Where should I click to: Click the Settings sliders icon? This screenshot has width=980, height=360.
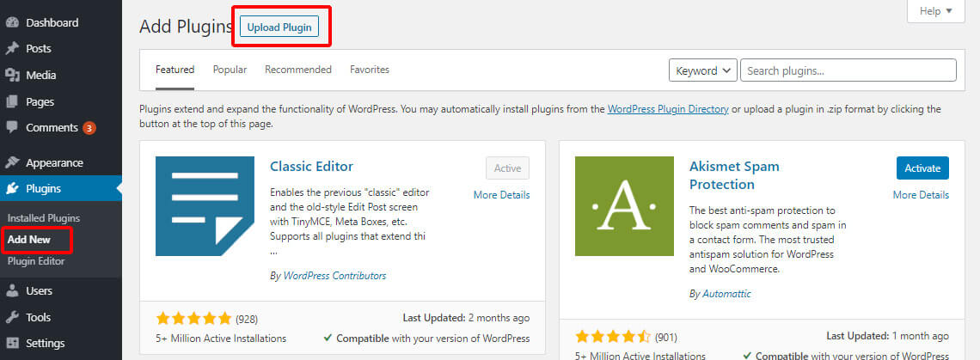tap(12, 343)
